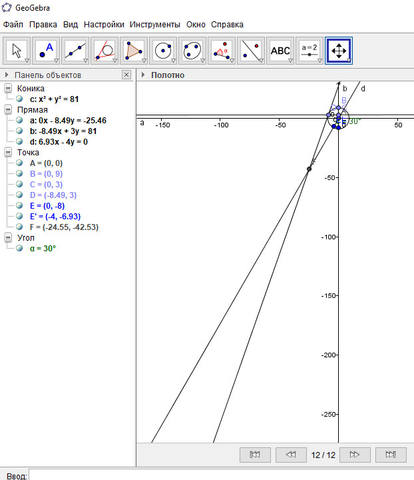Image resolution: width=414 pixels, height=480 pixels.
Task: Collapse the Точка group
Action: 8,152
